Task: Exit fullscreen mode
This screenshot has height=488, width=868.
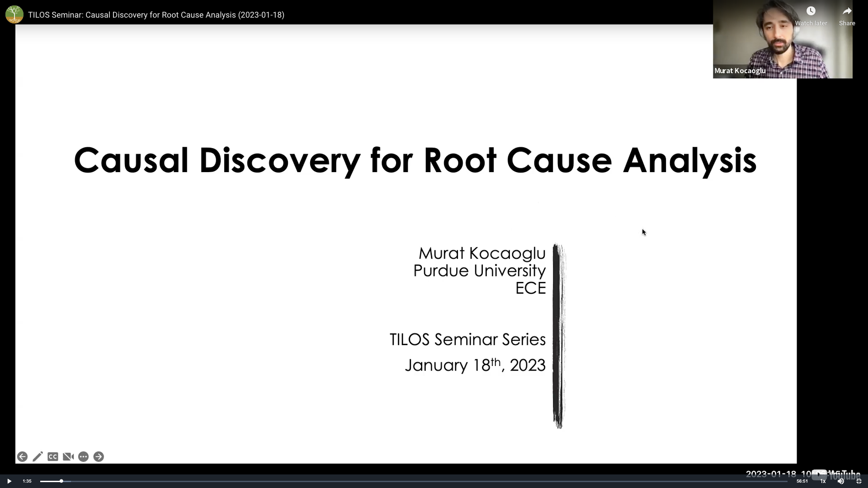Action: (x=859, y=481)
